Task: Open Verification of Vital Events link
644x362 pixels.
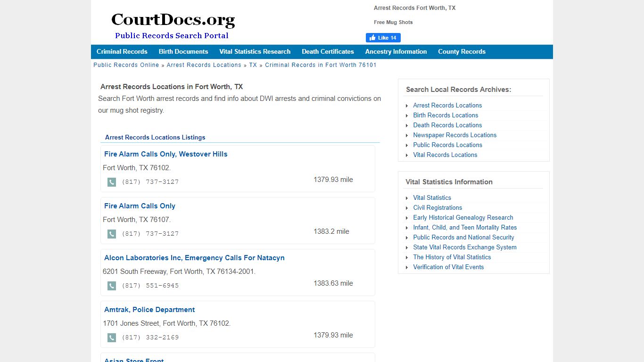Action: 448,267
